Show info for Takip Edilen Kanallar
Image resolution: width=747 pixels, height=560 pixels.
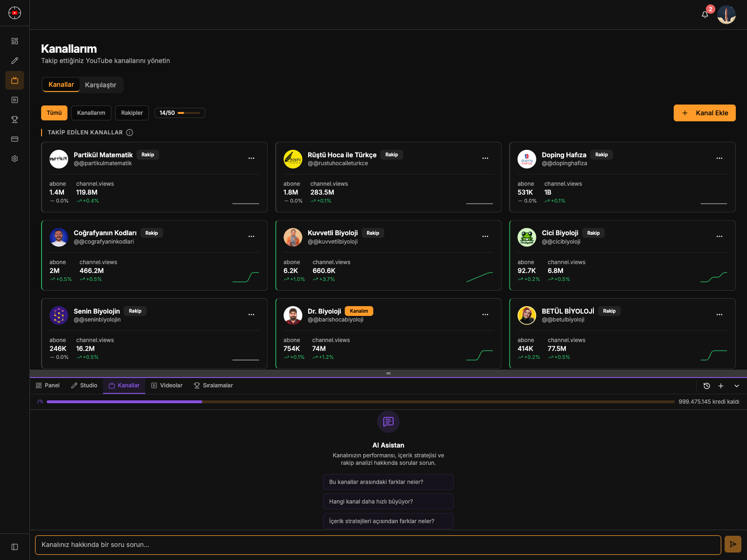point(130,133)
